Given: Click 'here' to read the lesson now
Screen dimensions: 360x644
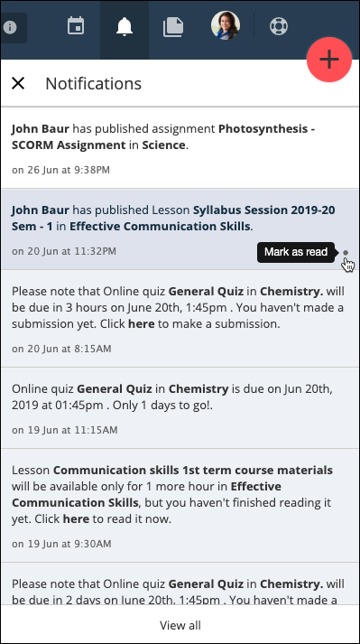Looking at the screenshot, I should pos(76,518).
